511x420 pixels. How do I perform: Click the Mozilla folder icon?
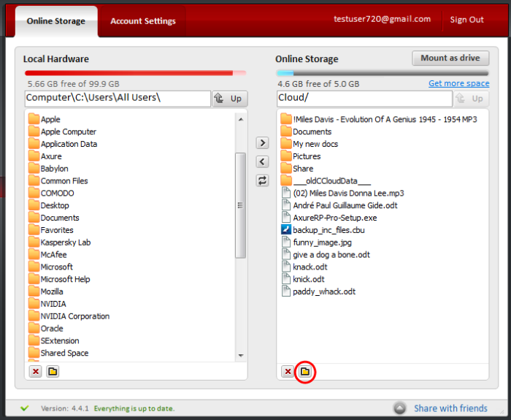(34, 291)
